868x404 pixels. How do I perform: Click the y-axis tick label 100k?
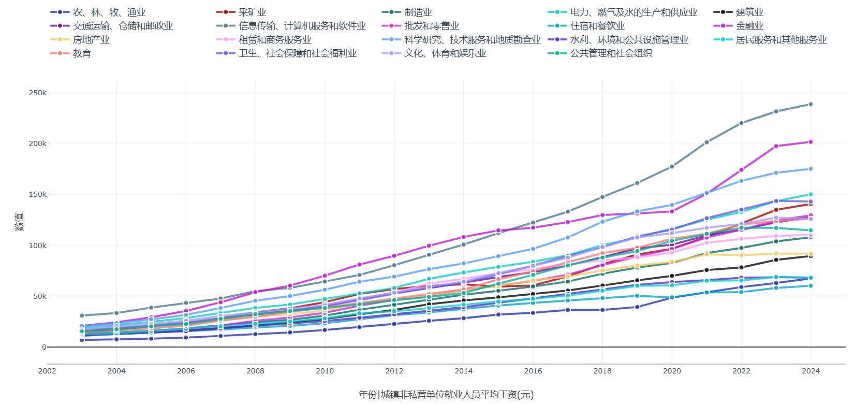38,246
